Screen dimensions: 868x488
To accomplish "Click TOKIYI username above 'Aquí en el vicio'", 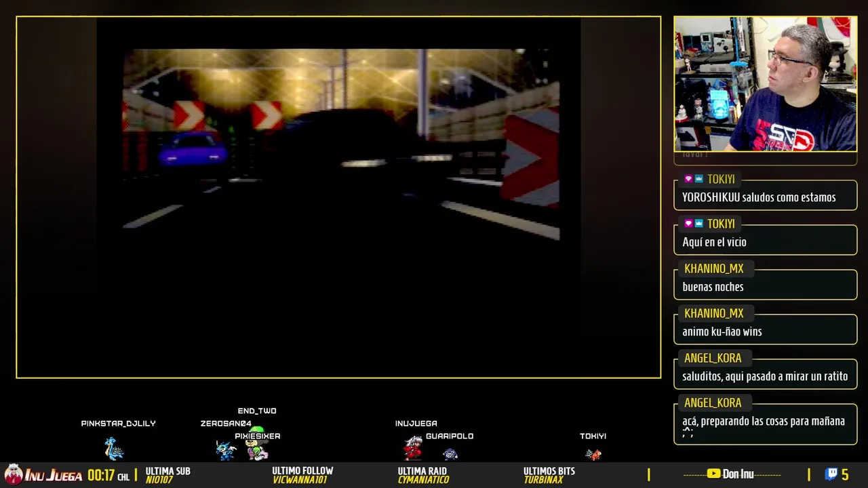I will pos(721,224).
